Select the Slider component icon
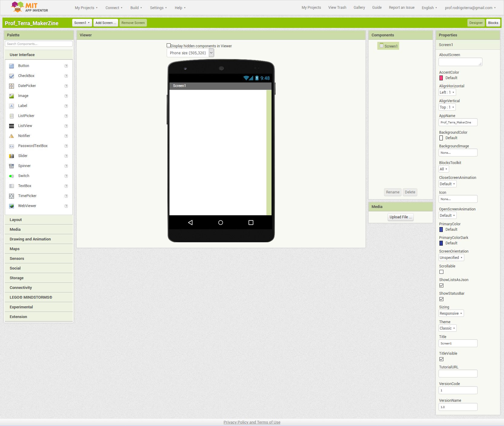 coord(12,156)
